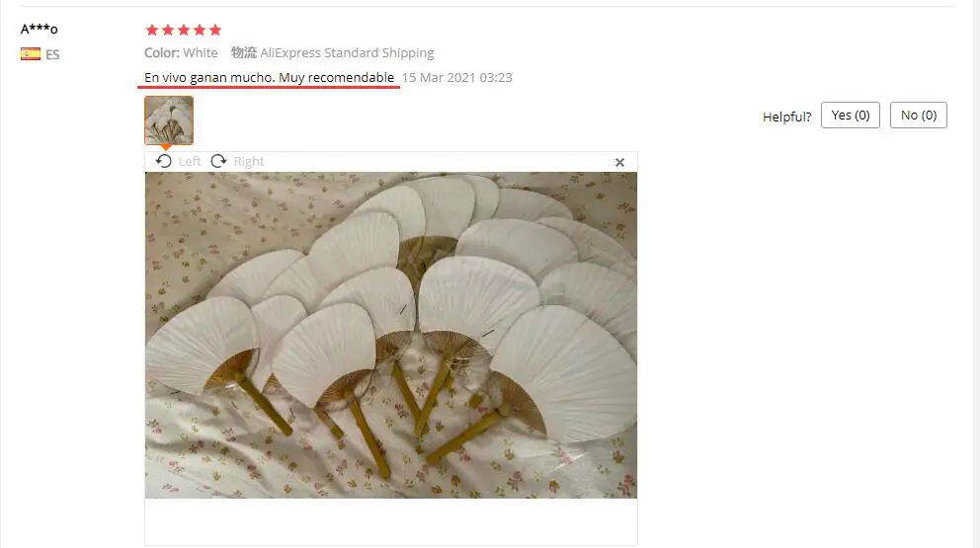Click the "Left" rotate text label

pyautogui.click(x=190, y=162)
